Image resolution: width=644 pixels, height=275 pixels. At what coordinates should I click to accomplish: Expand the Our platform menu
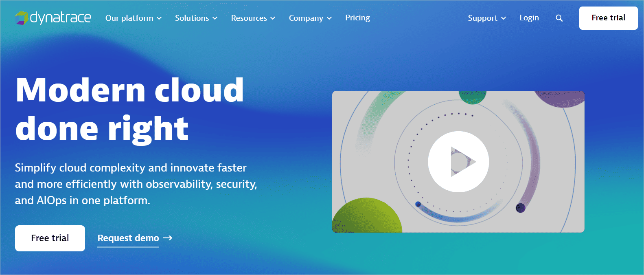tap(134, 18)
